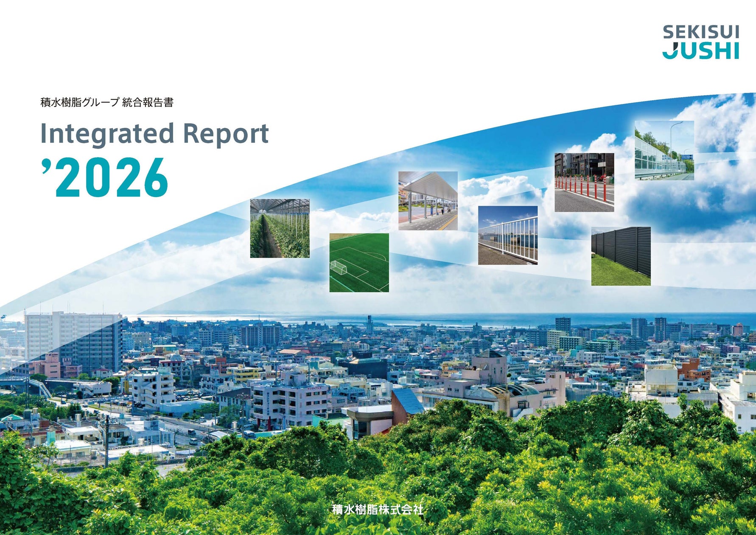Select the white seaside railing photo

pyautogui.click(x=508, y=235)
